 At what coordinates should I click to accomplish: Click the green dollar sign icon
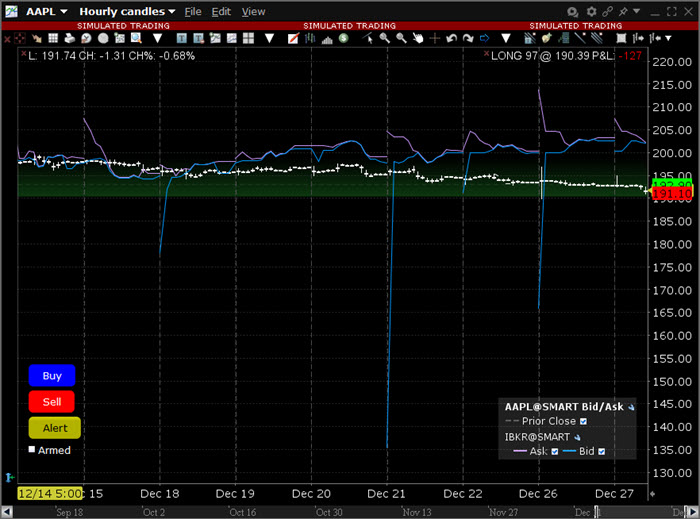[343, 38]
